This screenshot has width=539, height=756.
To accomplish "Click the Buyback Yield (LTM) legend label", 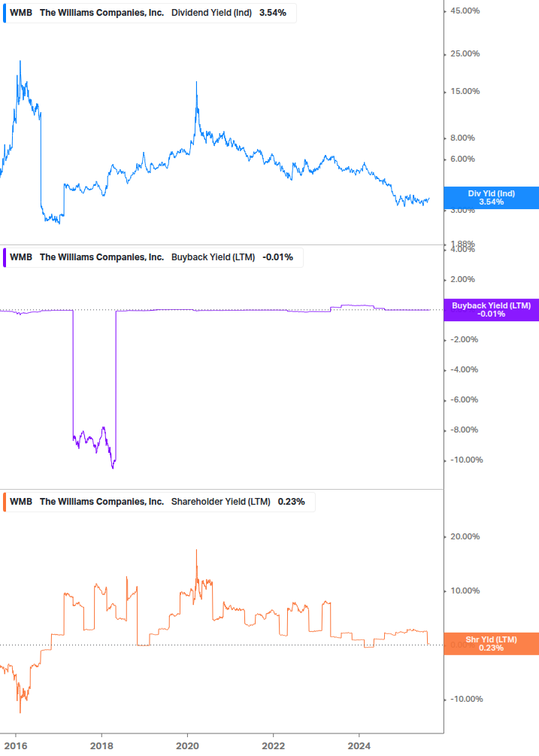I will [x=213, y=257].
